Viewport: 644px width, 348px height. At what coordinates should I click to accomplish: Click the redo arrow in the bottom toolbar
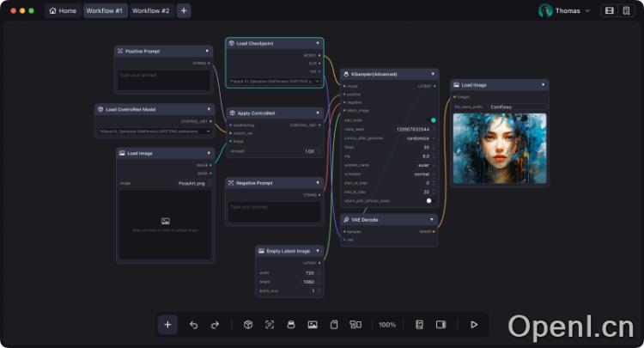click(x=215, y=325)
